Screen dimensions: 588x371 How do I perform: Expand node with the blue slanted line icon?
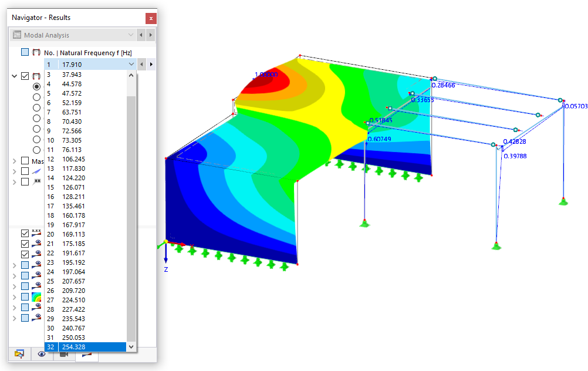(x=14, y=171)
